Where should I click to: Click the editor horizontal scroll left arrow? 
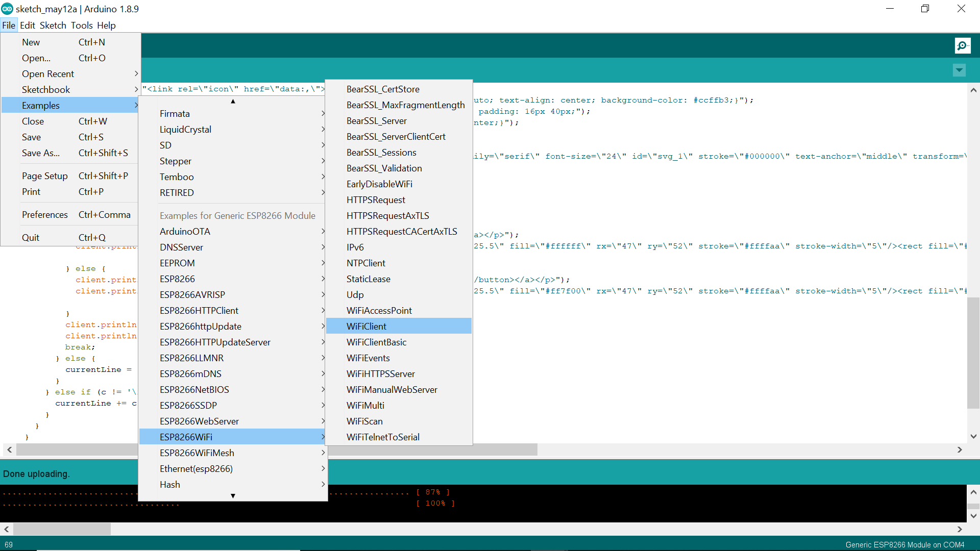click(x=9, y=450)
